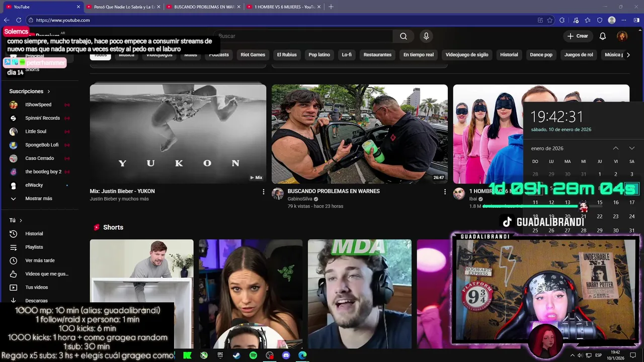
Task: Open the GabinoSilva channel link
Action: point(299,199)
